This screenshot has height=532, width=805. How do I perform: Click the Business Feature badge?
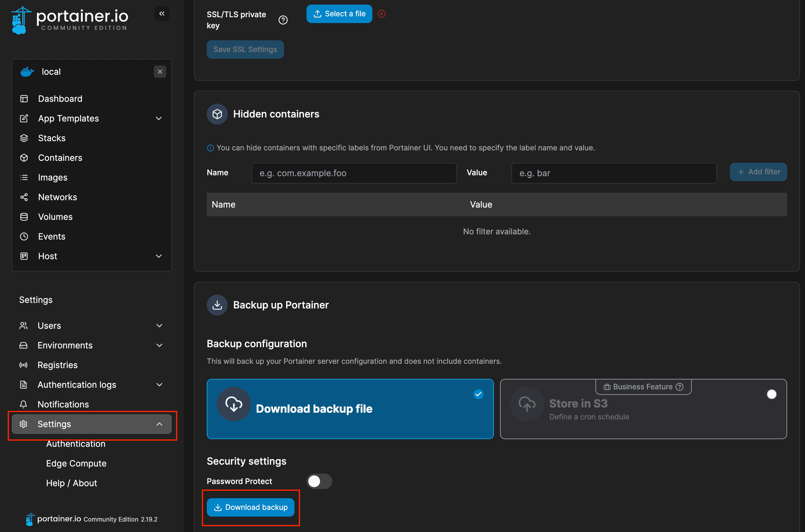[643, 387]
